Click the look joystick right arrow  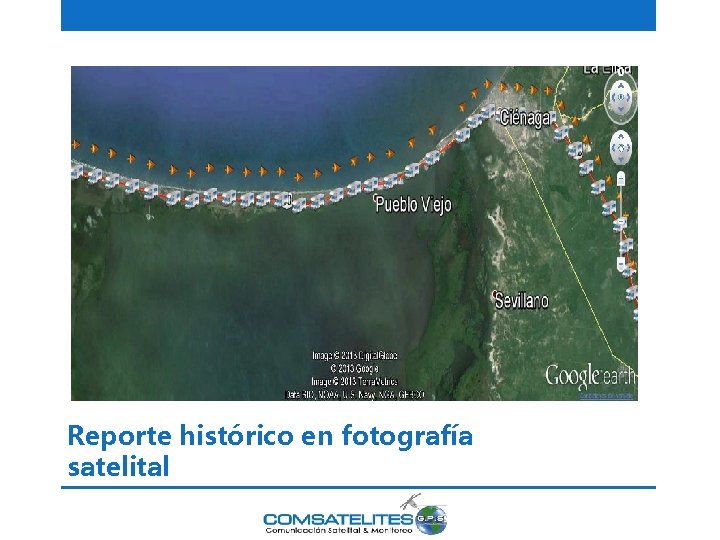(630, 97)
